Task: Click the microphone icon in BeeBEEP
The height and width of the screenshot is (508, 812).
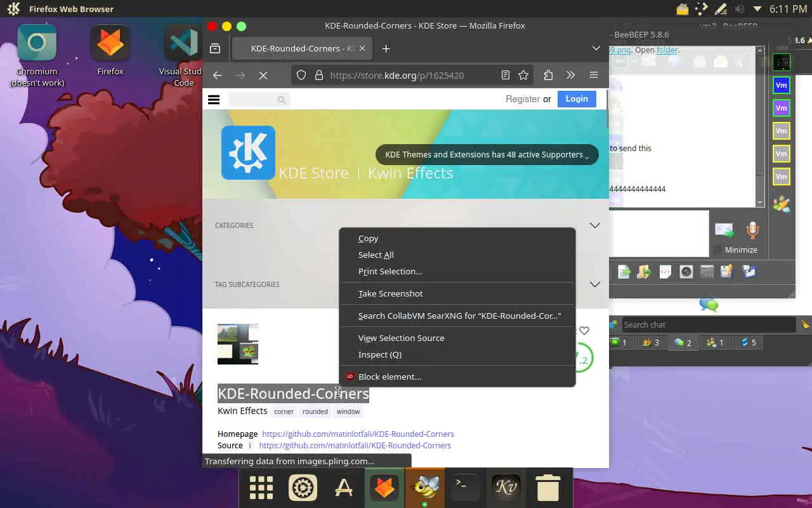Action: click(x=752, y=231)
